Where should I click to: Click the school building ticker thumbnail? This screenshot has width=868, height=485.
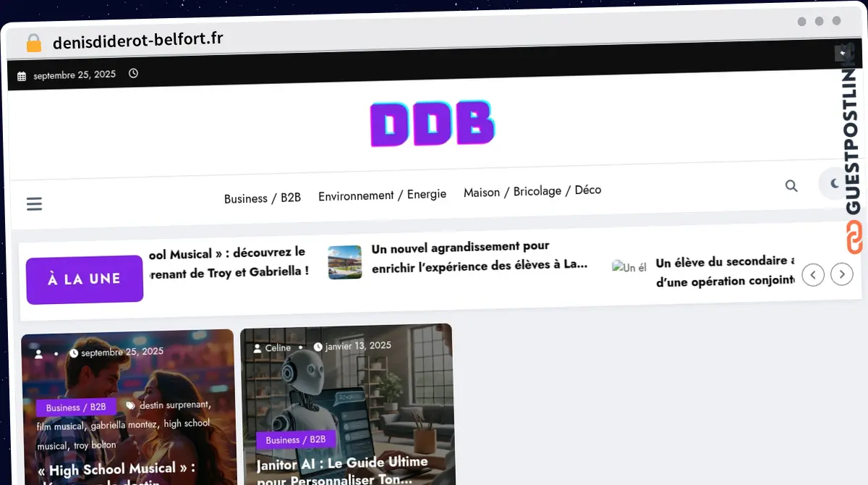[345, 262]
